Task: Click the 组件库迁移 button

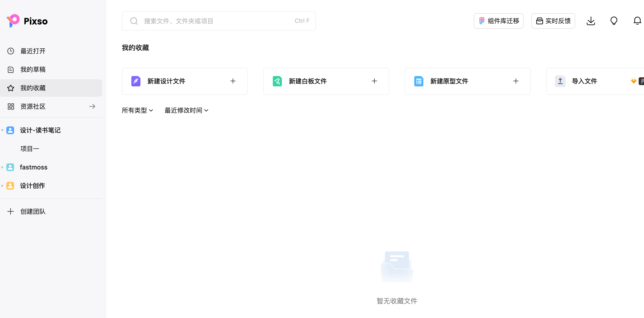Action: click(498, 21)
